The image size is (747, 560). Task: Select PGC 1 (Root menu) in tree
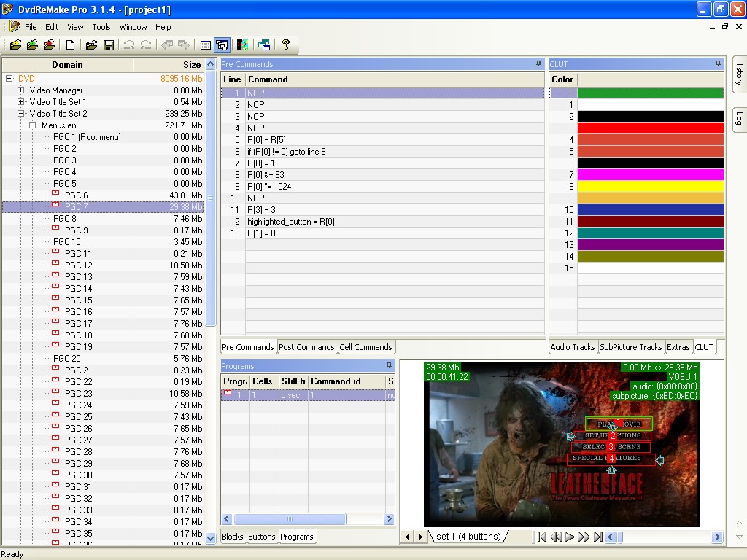(87, 137)
